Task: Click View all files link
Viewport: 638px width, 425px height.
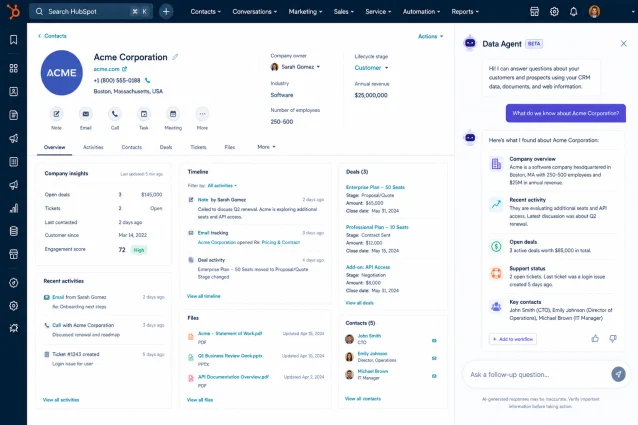Action: point(200,400)
